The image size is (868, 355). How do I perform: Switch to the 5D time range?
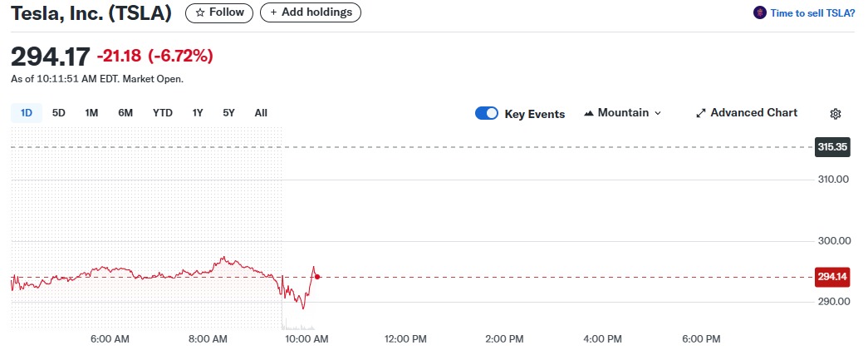tap(59, 113)
